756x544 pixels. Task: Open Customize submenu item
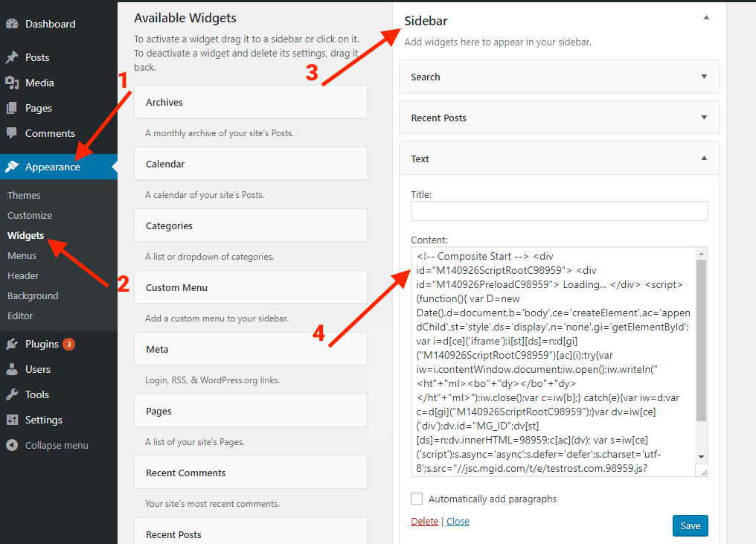click(30, 216)
